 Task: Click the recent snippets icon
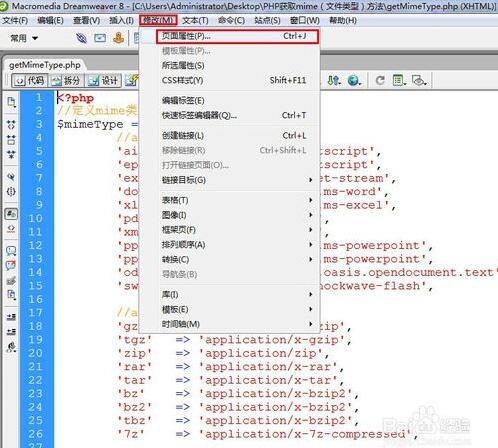(11, 295)
